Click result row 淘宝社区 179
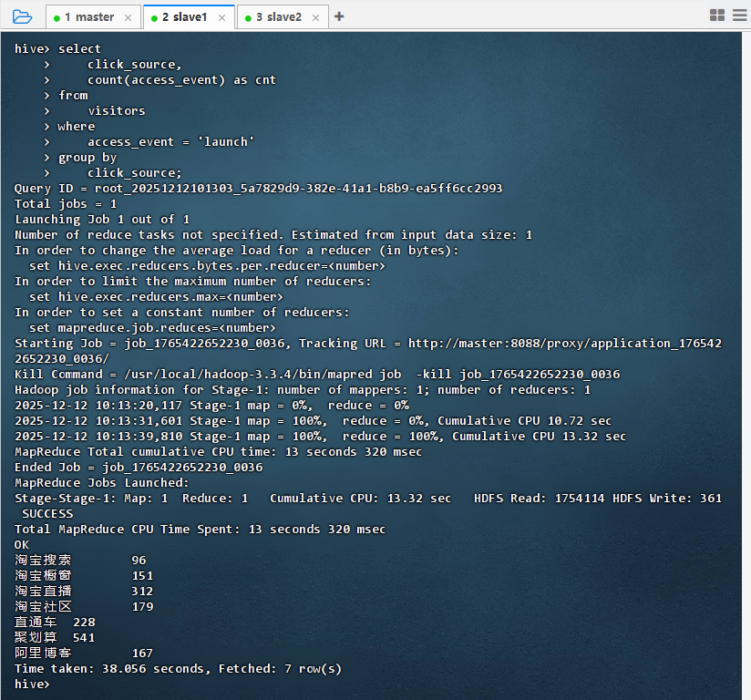 pyautogui.click(x=84, y=606)
